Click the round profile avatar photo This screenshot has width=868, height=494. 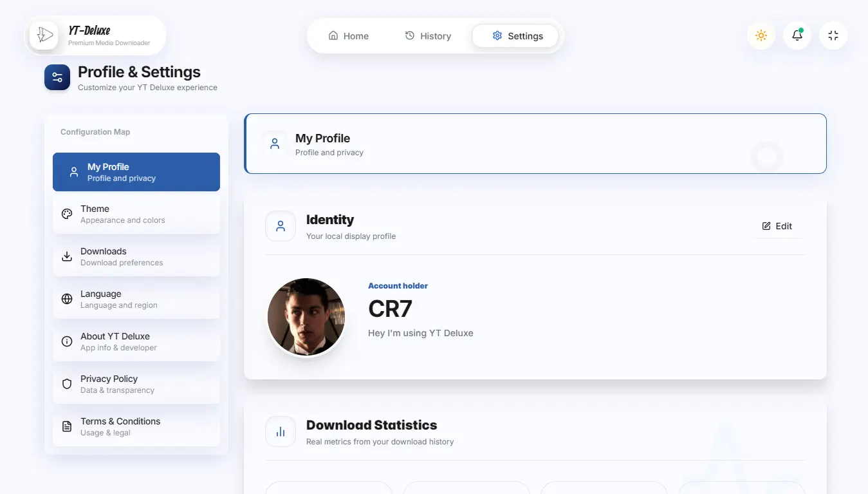pos(306,317)
